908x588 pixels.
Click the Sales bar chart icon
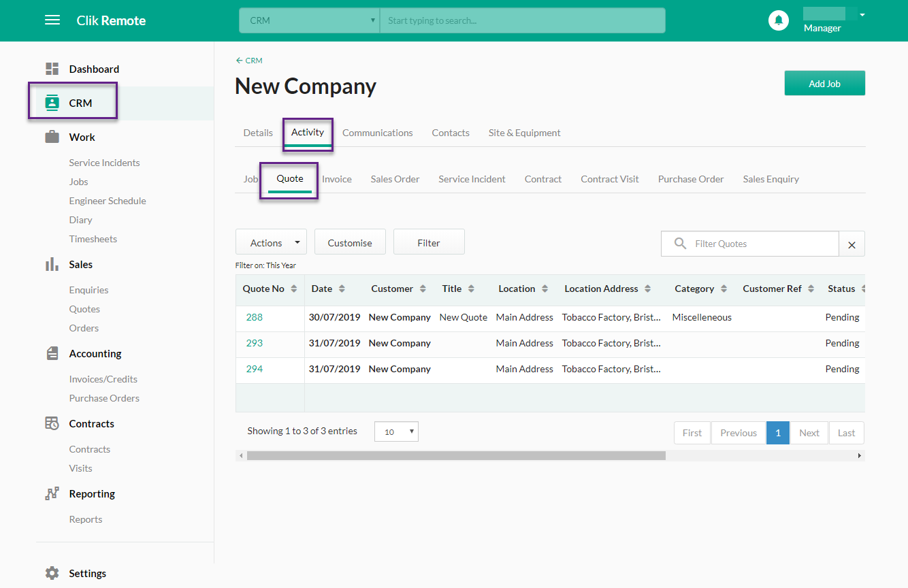pos(52,264)
